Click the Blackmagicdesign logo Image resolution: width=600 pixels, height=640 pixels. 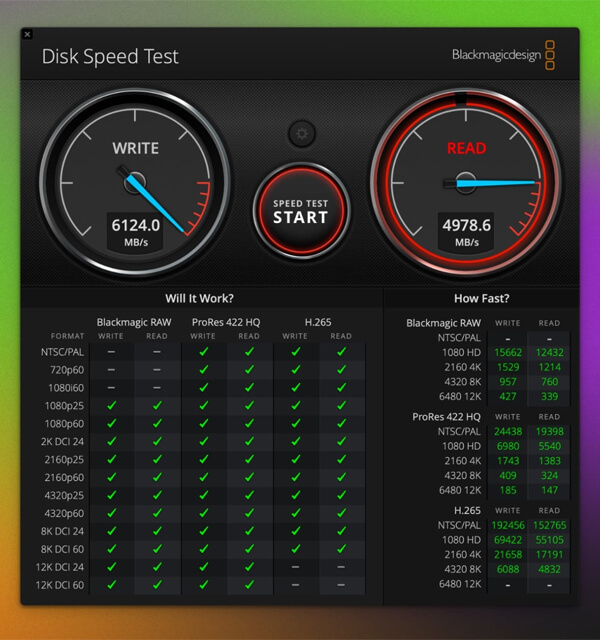coord(503,55)
